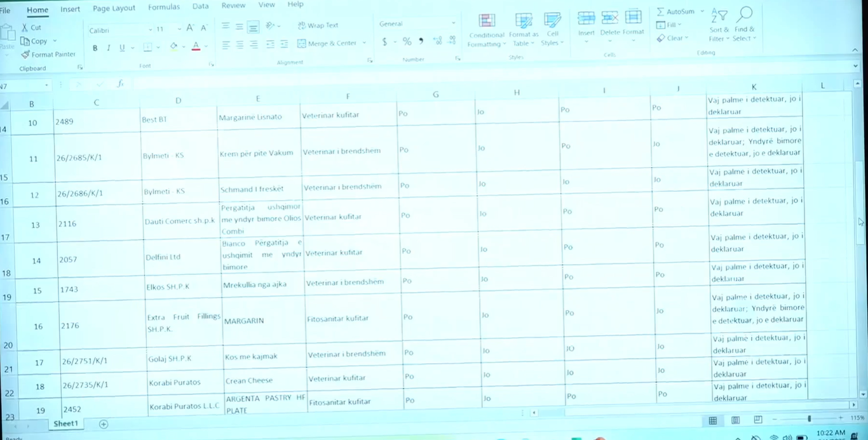The height and width of the screenshot is (440, 868).
Task: Click the Insert Function fx button
Action: coord(119,84)
